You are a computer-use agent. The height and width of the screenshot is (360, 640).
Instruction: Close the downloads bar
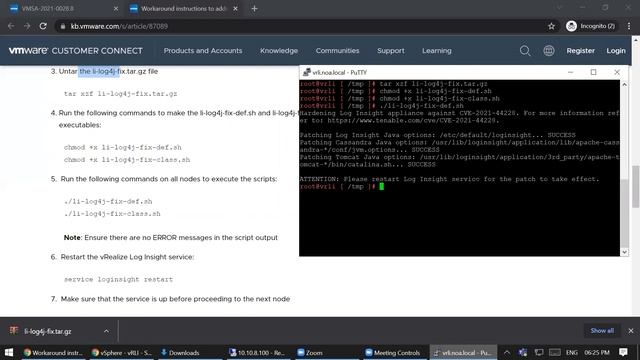point(631,331)
